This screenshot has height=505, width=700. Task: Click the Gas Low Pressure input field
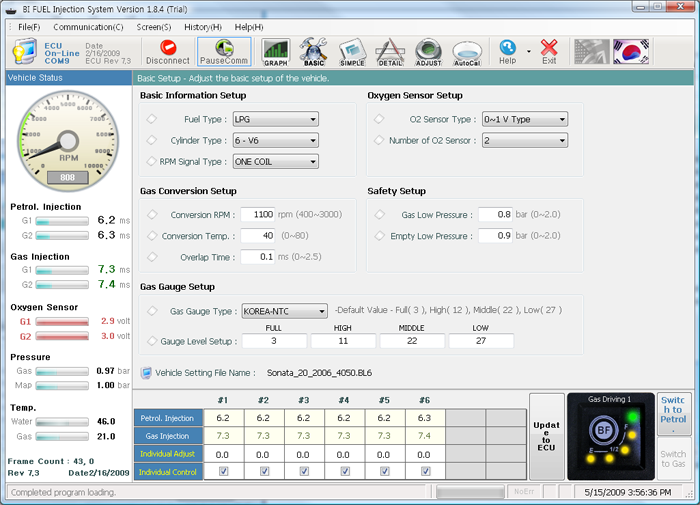(x=496, y=214)
